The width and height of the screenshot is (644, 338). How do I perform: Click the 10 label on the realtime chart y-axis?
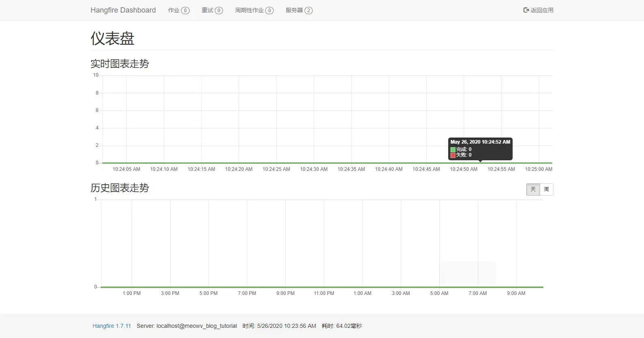[x=96, y=75]
